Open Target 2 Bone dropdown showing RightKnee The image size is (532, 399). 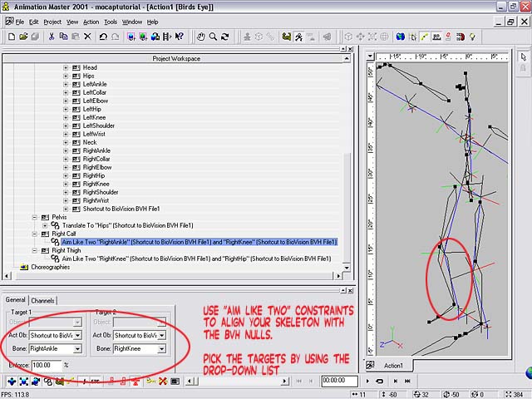[x=161, y=349]
